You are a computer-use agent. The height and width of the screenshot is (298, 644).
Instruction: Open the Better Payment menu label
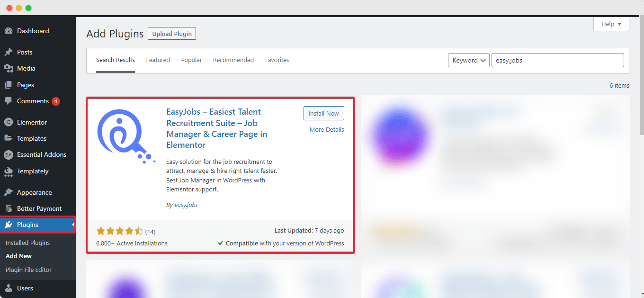pyautogui.click(x=39, y=208)
